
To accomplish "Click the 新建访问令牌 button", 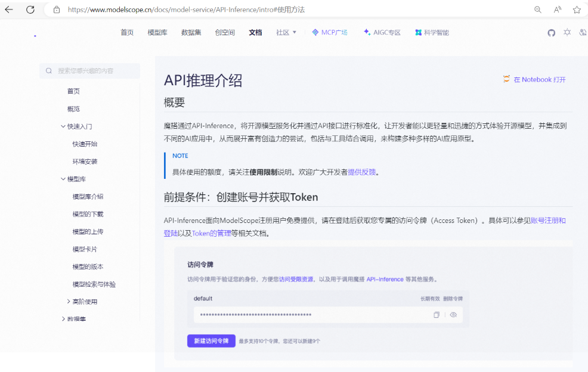I will coord(211,341).
